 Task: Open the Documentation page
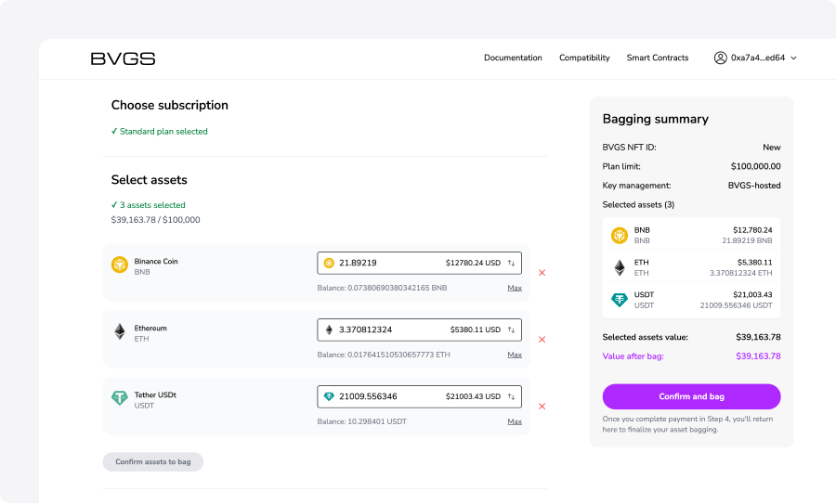[x=513, y=58]
